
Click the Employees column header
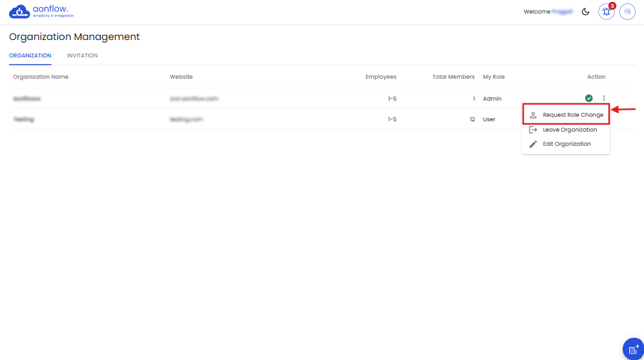pyautogui.click(x=380, y=77)
